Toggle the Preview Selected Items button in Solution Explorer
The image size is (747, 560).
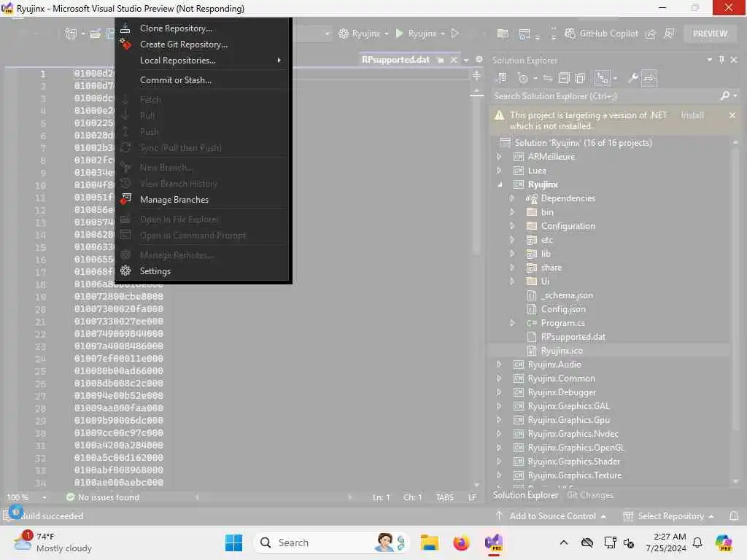click(x=649, y=78)
